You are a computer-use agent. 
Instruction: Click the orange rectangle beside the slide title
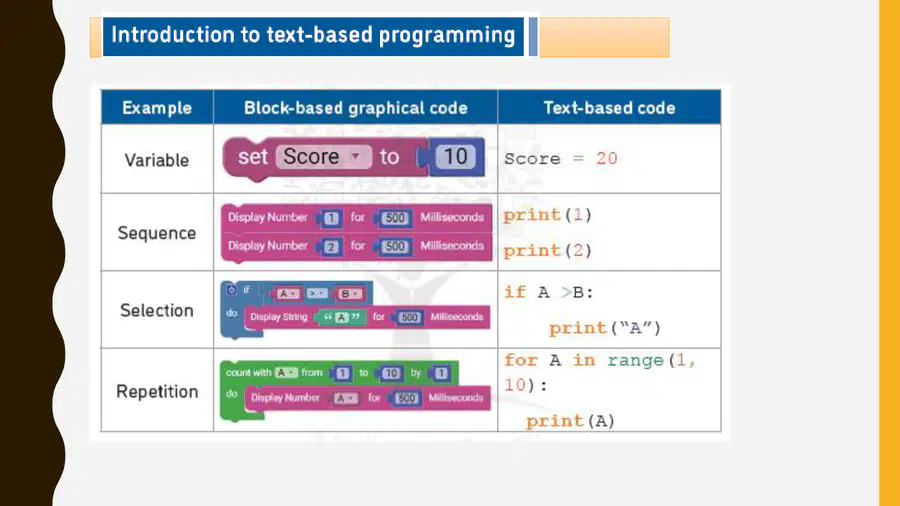[604, 37]
